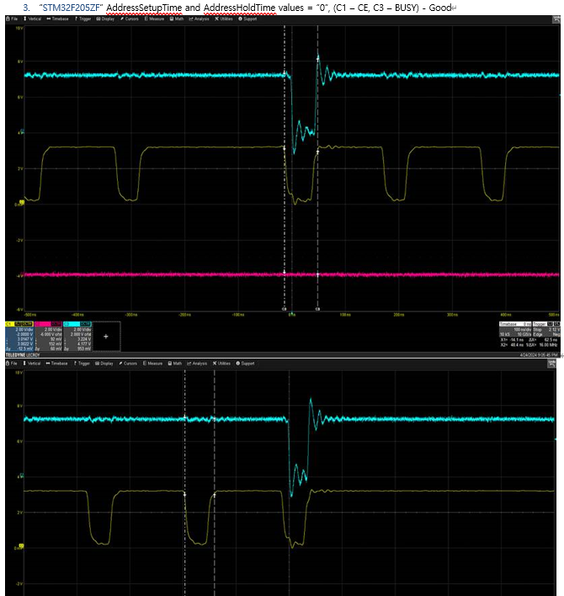Click the plus box to add a channel descriptor

[x=106, y=336]
